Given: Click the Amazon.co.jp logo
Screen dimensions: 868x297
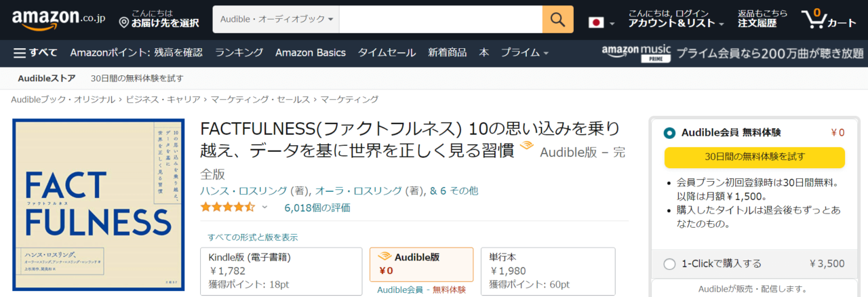Looking at the screenshot, I should coord(58,20).
